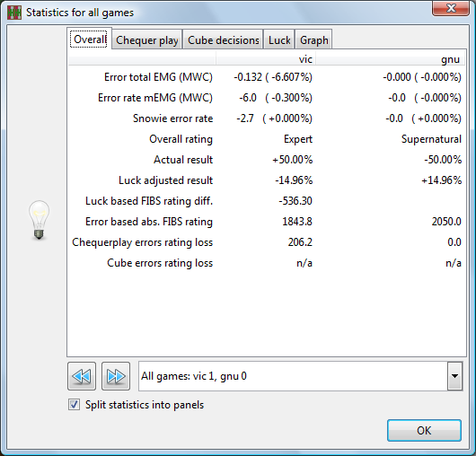
Task: Click the 'Split statistics into panels' label text
Action: click(x=145, y=405)
